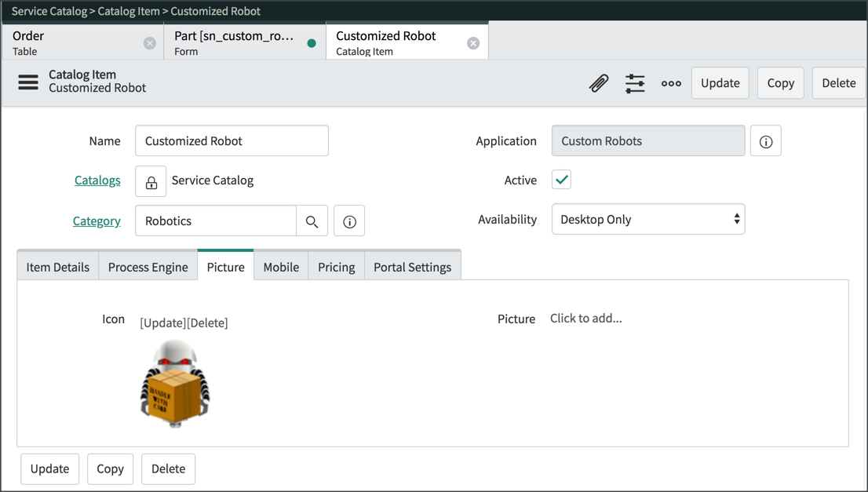
Task: Open the Item Details tab
Action: pos(57,267)
